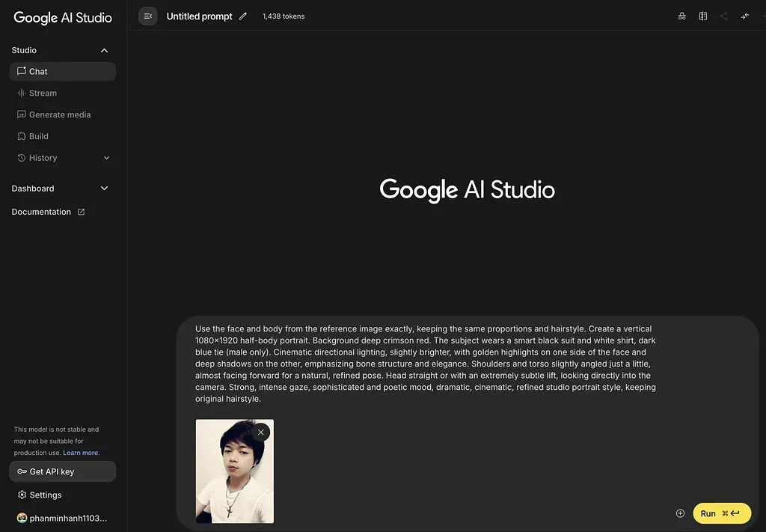Toggle the sidebar collapse button
This screenshot has width=766, height=532.
click(x=148, y=16)
